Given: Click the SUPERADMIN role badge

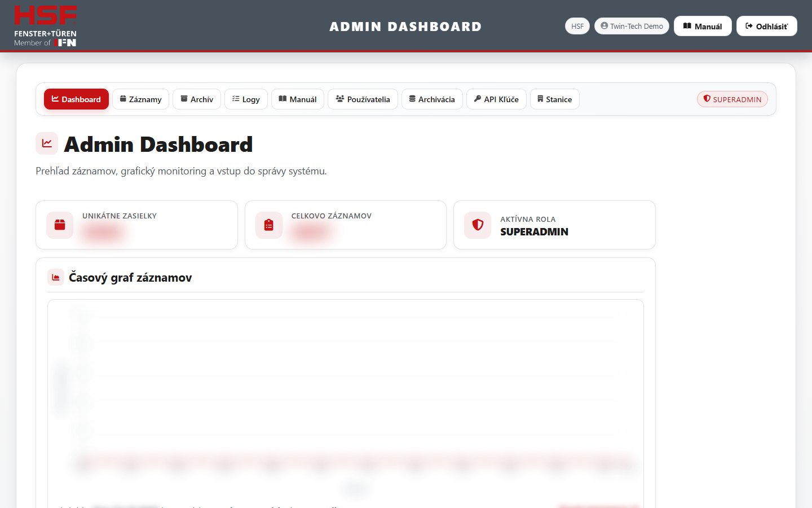Looking at the screenshot, I should [732, 99].
